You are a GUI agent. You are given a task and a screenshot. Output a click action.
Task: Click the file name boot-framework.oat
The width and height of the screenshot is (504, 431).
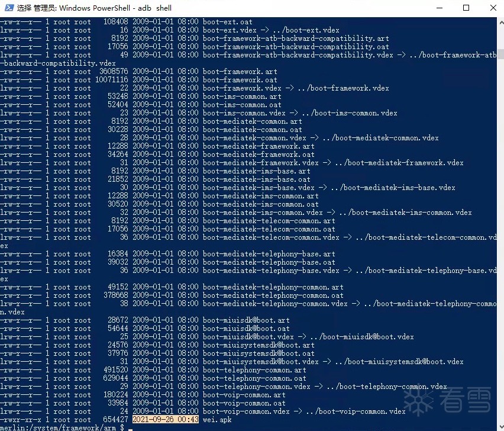click(240, 80)
